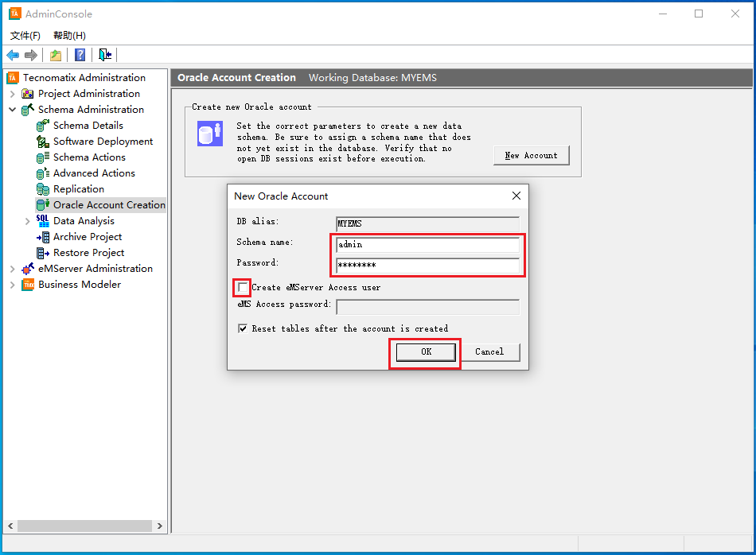Uncheck Reset tables after account is created
Image resolution: width=756 pixels, height=555 pixels.
[243, 328]
